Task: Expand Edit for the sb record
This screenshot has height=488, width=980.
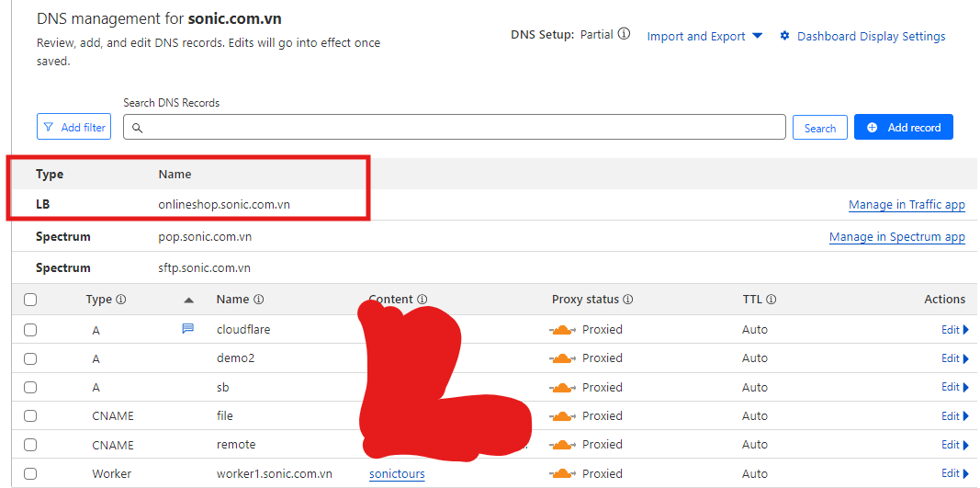Action: tap(954, 387)
